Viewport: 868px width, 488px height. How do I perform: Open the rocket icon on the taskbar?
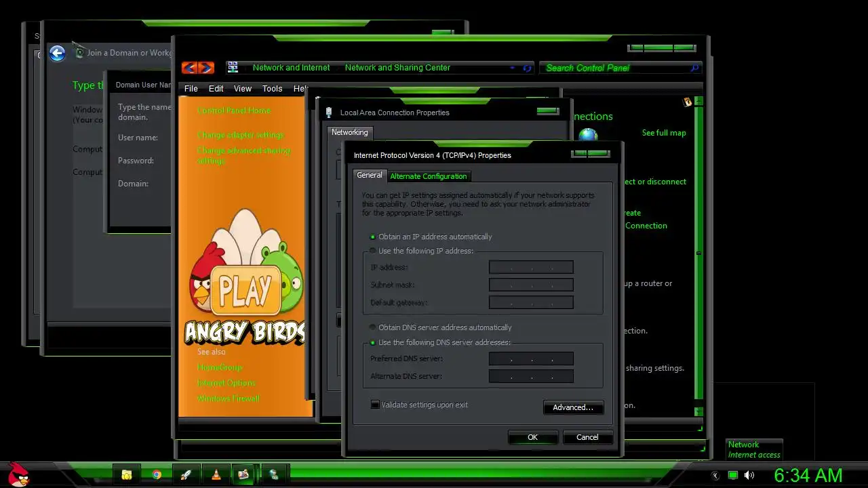pos(186,475)
